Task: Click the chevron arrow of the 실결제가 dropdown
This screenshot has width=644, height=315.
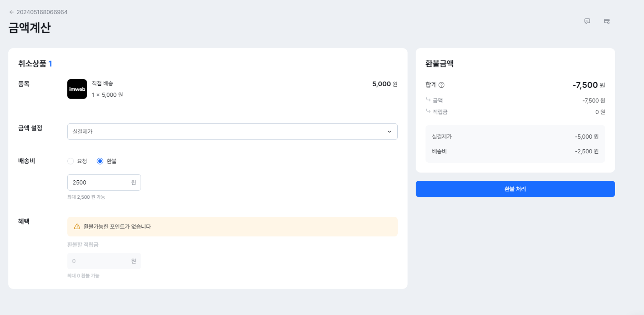Action: coord(389,131)
